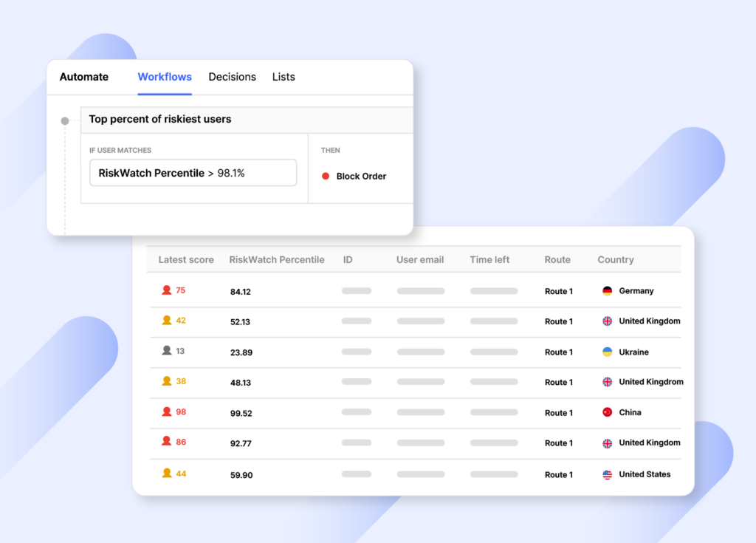Sort by the Latest score column header

(185, 259)
